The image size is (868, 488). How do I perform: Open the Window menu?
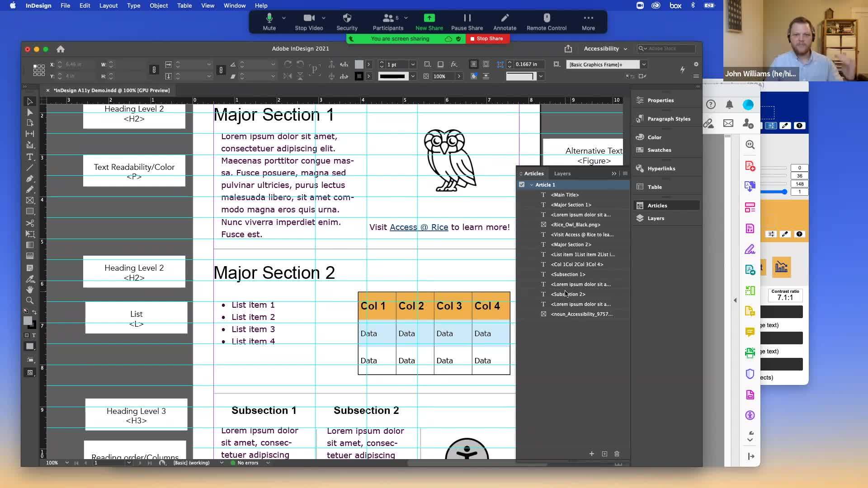coord(235,5)
